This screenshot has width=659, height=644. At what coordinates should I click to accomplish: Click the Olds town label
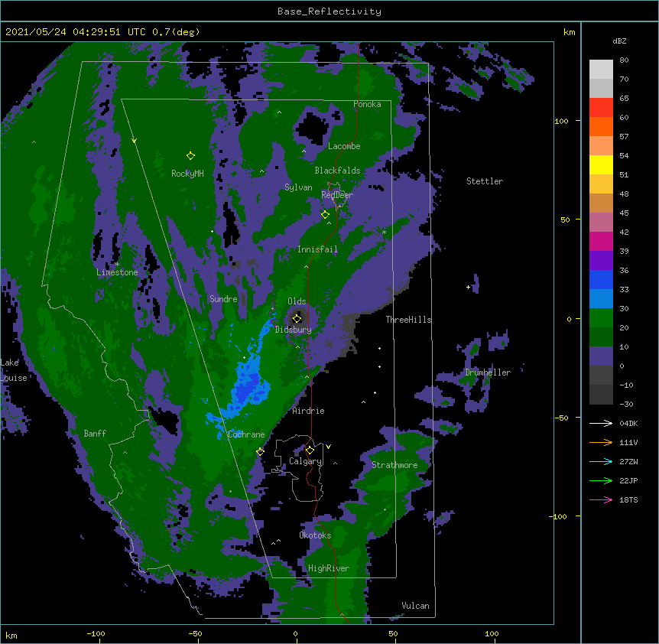click(x=297, y=301)
